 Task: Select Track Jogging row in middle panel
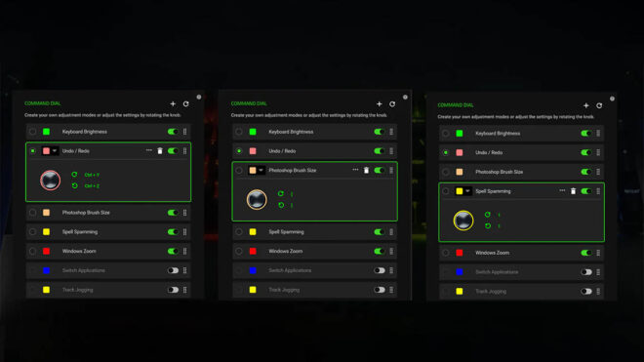point(314,290)
